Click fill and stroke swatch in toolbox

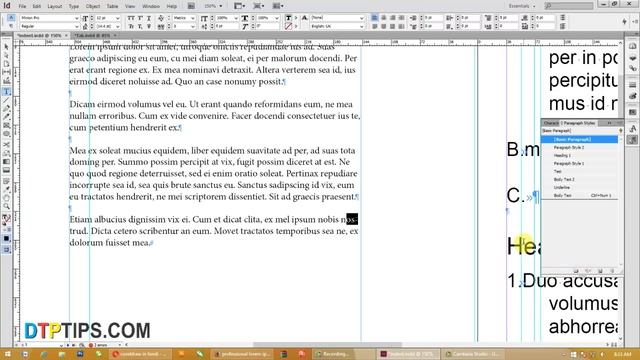[6, 218]
